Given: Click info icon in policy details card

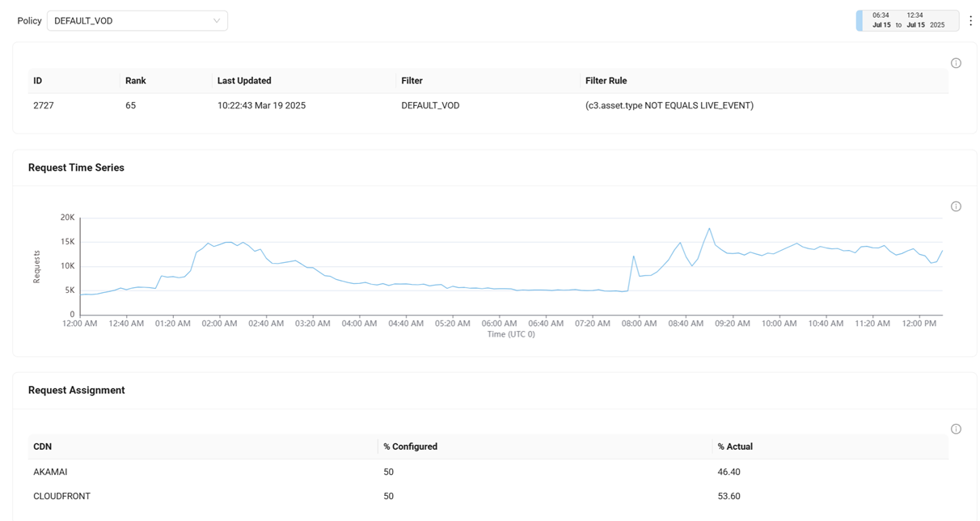Looking at the screenshot, I should [x=956, y=63].
